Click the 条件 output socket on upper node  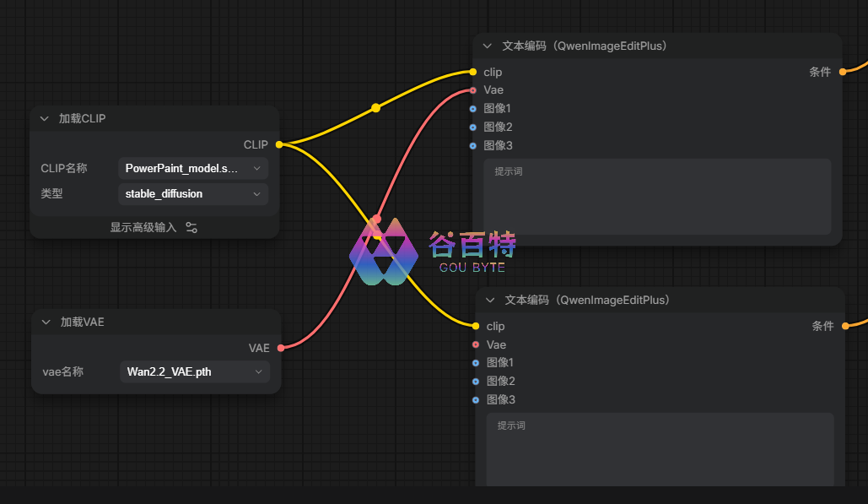843,72
